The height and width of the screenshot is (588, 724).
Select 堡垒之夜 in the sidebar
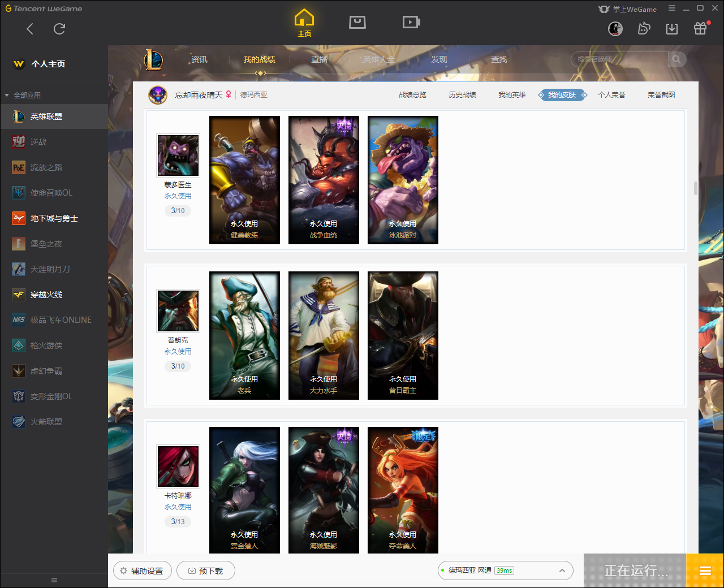[x=54, y=244]
